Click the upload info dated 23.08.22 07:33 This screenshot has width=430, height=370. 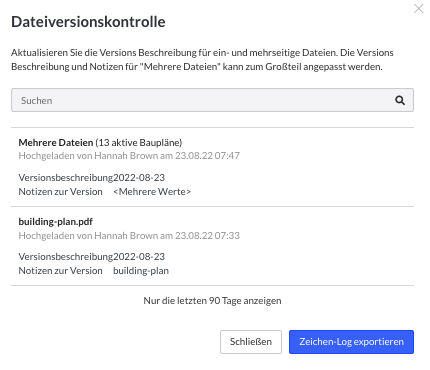(x=129, y=236)
